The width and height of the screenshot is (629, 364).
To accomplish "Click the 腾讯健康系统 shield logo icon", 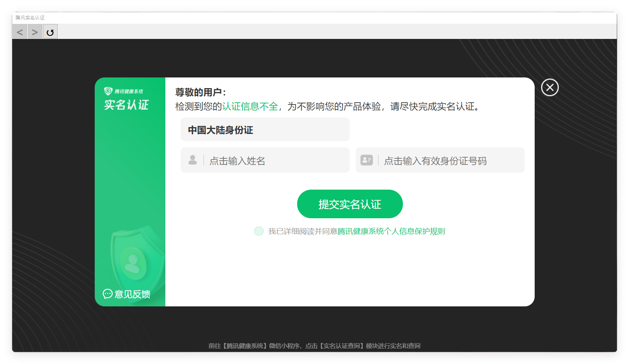I will point(108,91).
